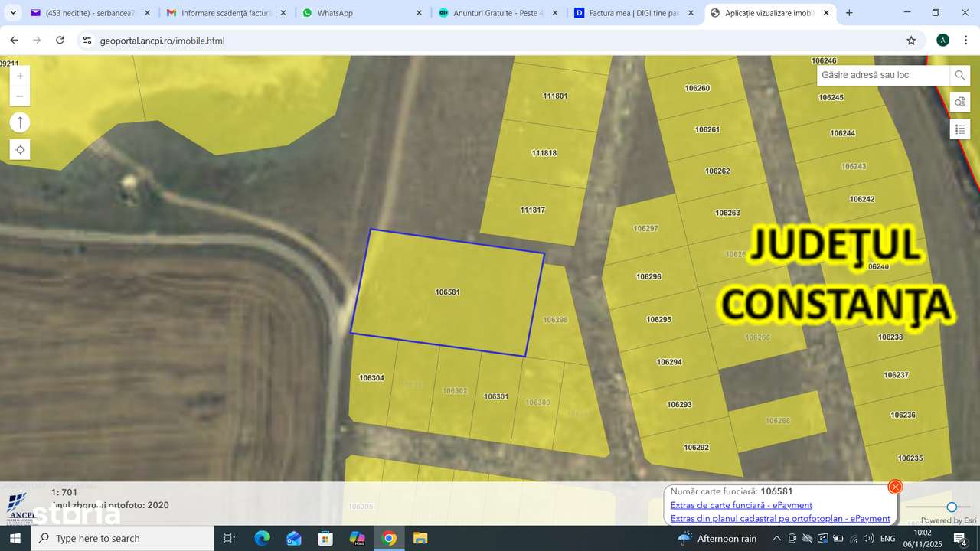This screenshot has width=980, height=551.
Task: Open the Afternoon rain weather widget
Action: coord(717,538)
